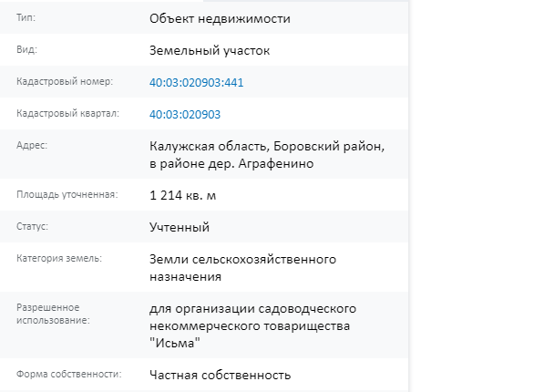Click the 'Форма собственности:' label

click(69, 374)
